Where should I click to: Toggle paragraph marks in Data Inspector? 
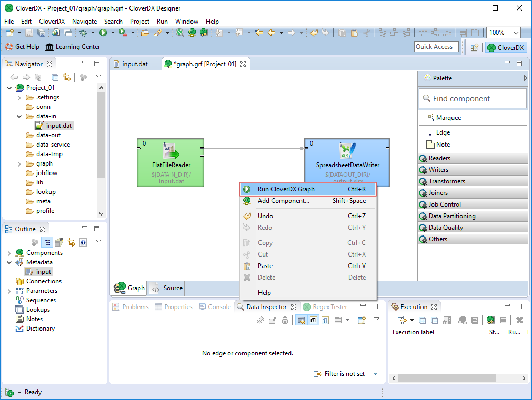coord(326,320)
